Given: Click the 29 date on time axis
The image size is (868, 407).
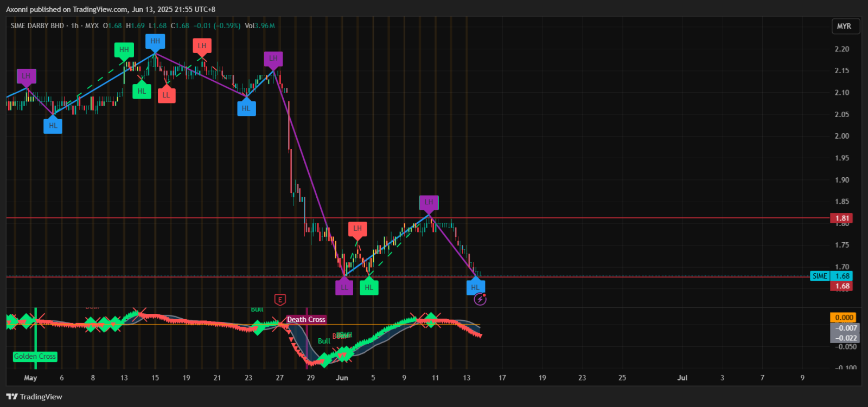Looking at the screenshot, I should 311,378.
